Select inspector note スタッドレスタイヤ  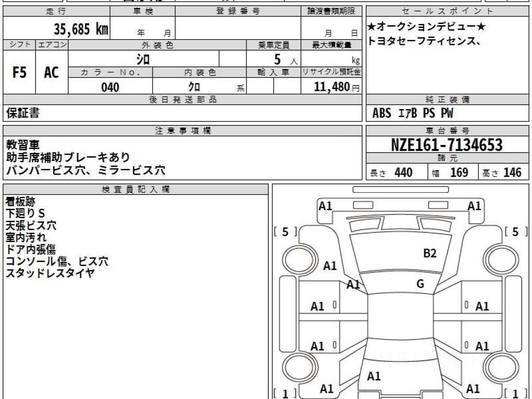coord(50,274)
